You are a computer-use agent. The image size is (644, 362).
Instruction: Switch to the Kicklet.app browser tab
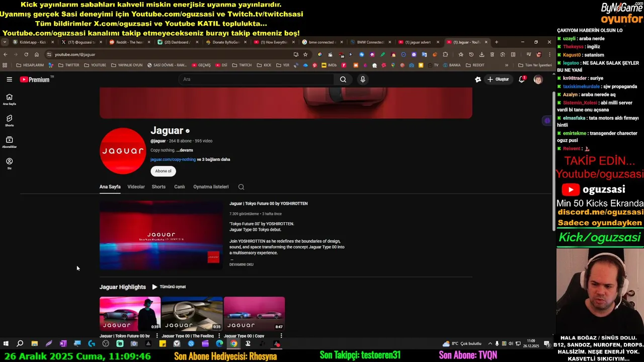(x=33, y=42)
